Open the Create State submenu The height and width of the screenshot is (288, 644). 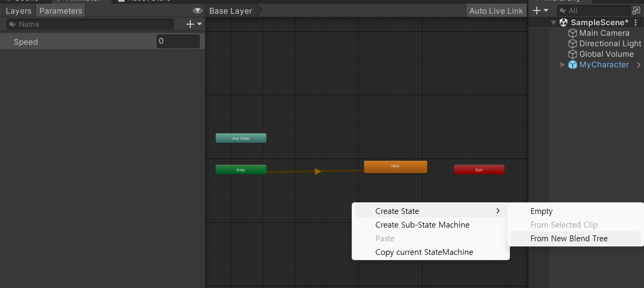coord(431,211)
